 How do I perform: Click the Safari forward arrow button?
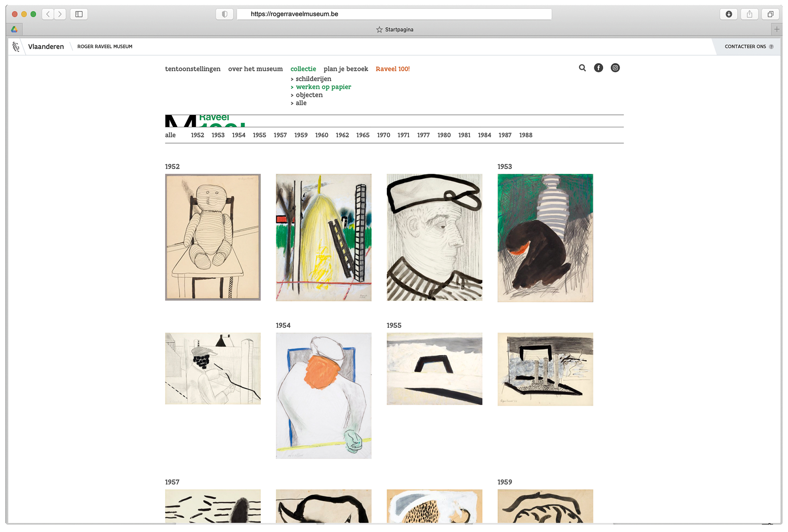click(x=60, y=14)
